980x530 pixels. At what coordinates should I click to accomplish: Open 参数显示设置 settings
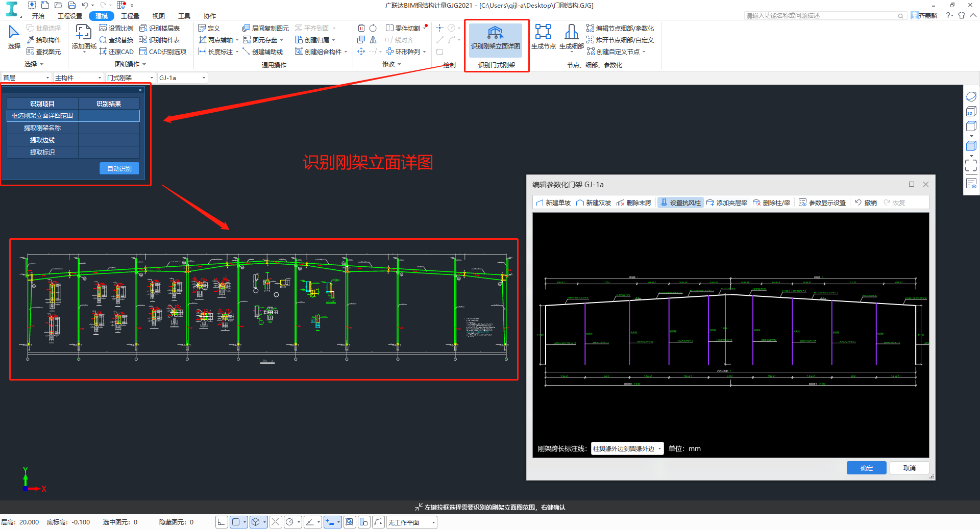point(822,203)
